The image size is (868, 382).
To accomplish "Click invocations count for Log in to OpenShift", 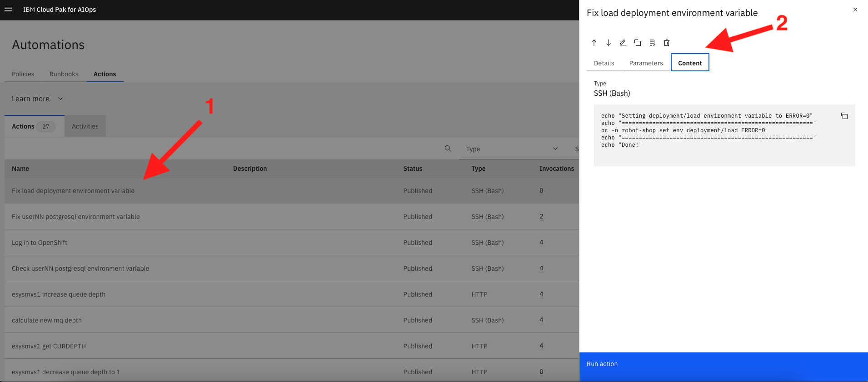I will coord(541,242).
